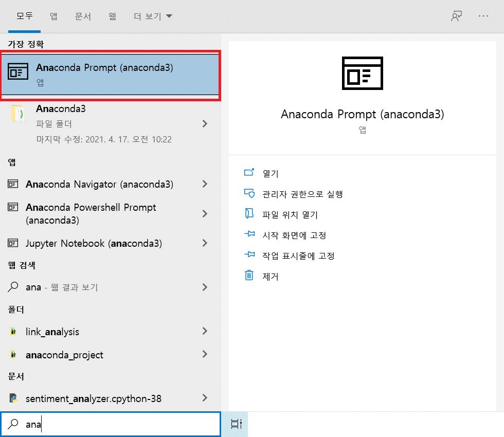Viewport: 504px width, 437px height.
Task: Click 제거 to uninstall
Action: click(x=271, y=277)
